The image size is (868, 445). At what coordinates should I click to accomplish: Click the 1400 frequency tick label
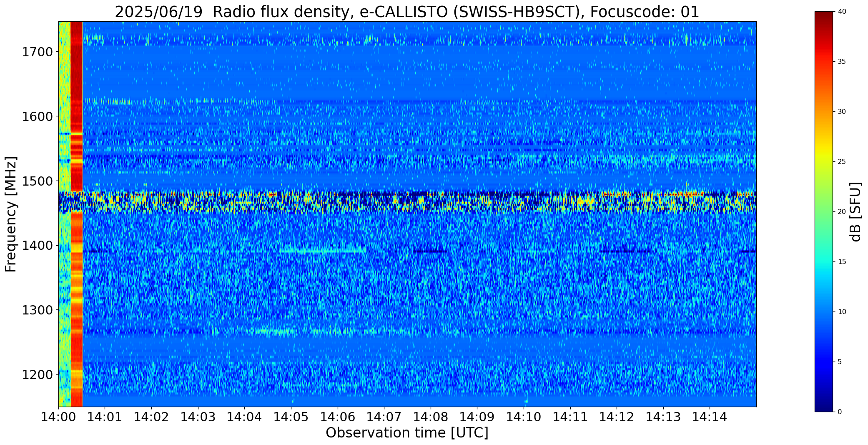37,245
